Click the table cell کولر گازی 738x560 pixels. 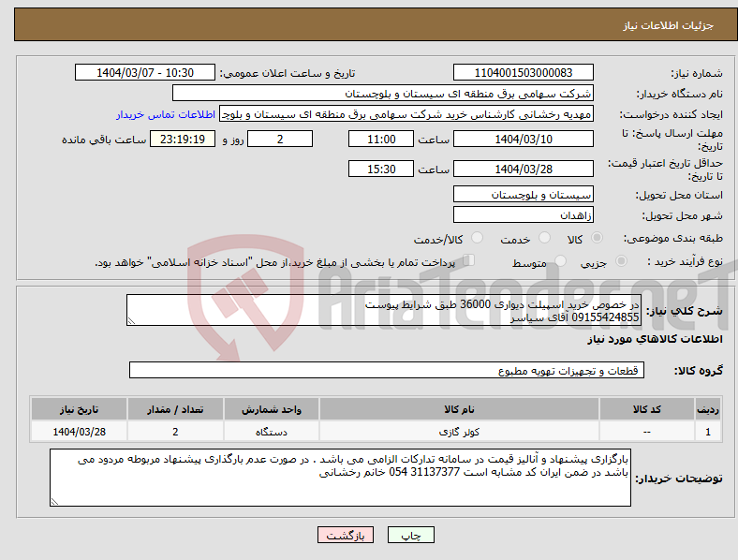[459, 432]
